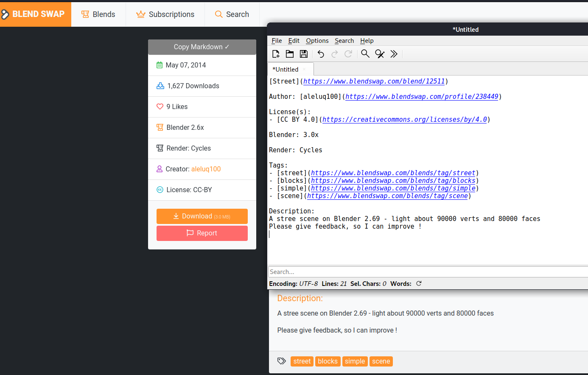
Task: Click creativecommons.org licenses link in editor
Action: (405, 120)
